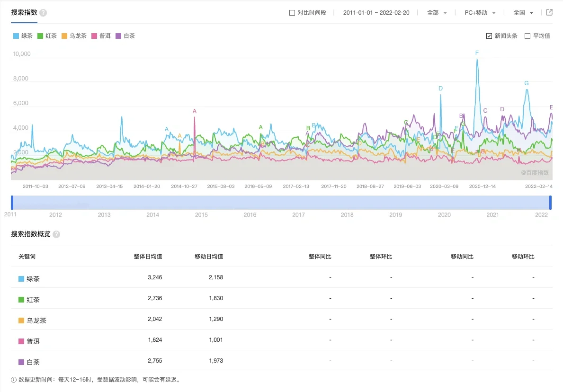
Task: Click the 普洱 keyword in the table
Action: tap(33, 341)
